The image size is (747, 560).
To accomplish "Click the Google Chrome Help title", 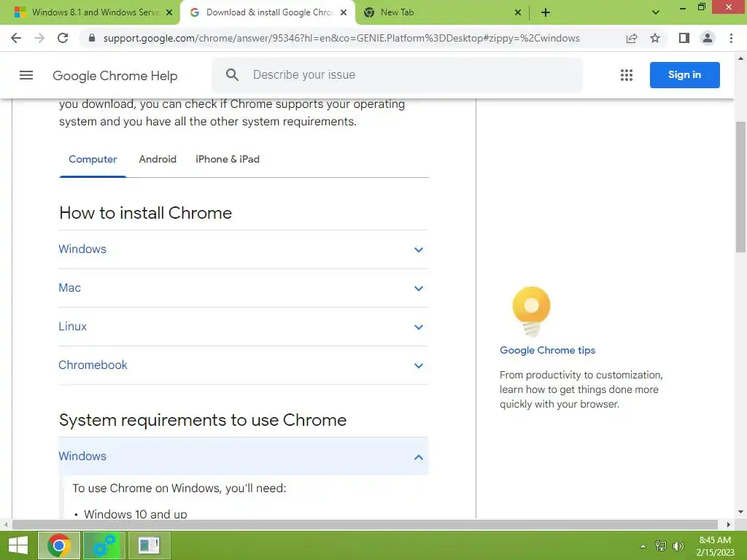I will [x=115, y=75].
